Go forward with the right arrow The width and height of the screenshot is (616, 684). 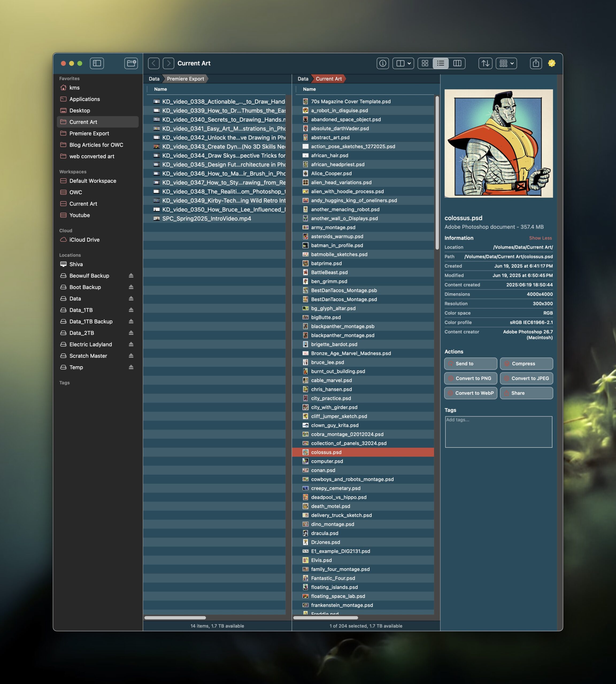click(x=168, y=63)
